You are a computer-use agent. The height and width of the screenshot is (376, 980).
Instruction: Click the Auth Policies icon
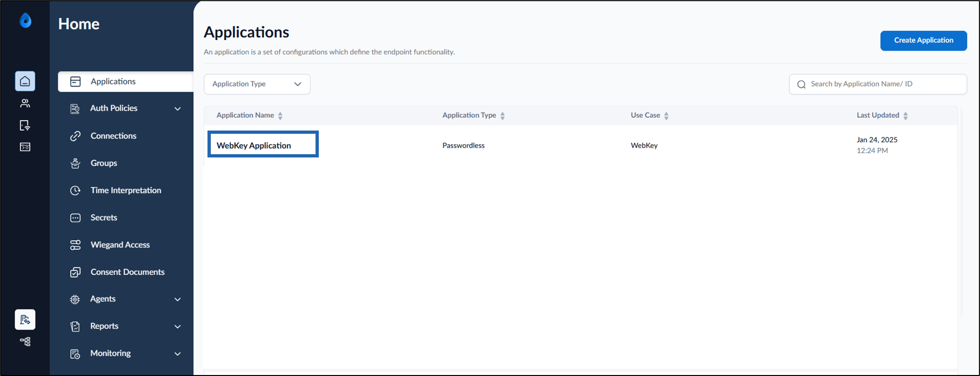(x=75, y=109)
